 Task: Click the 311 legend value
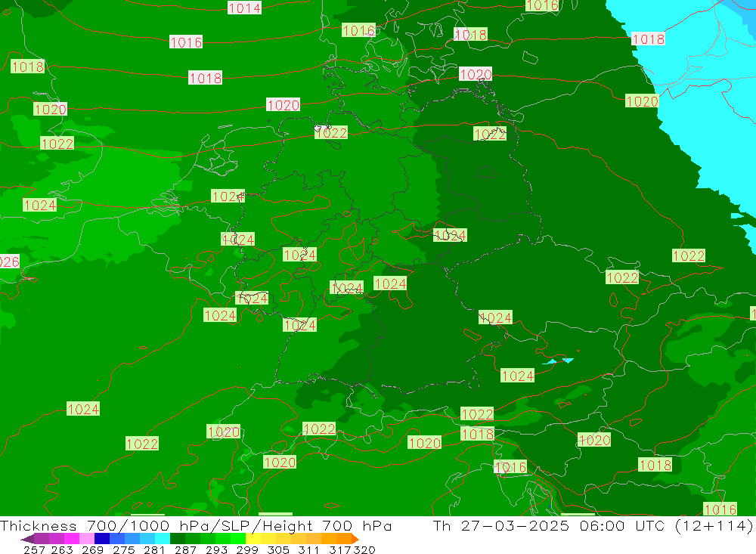click(308, 549)
